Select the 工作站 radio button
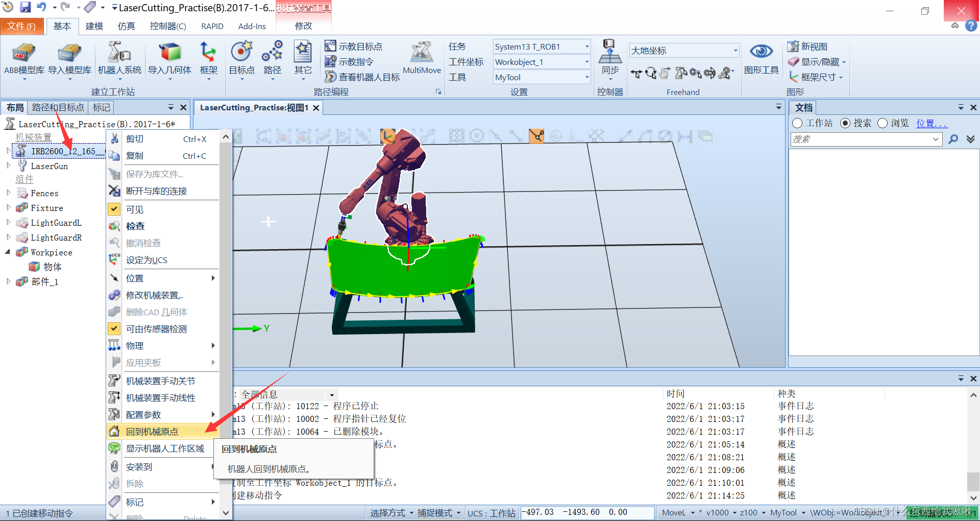The height and width of the screenshot is (521, 980). point(797,124)
